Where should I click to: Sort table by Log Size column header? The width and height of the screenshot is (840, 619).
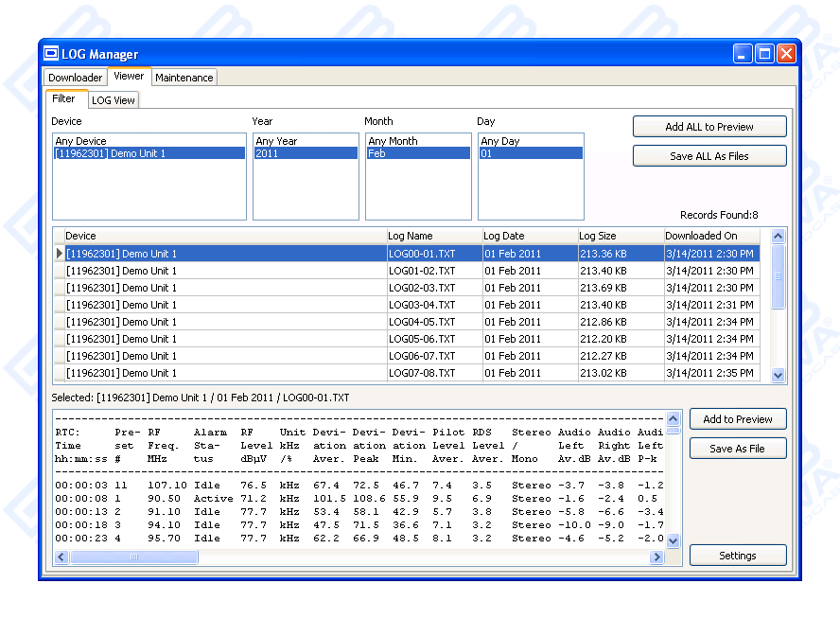point(598,236)
